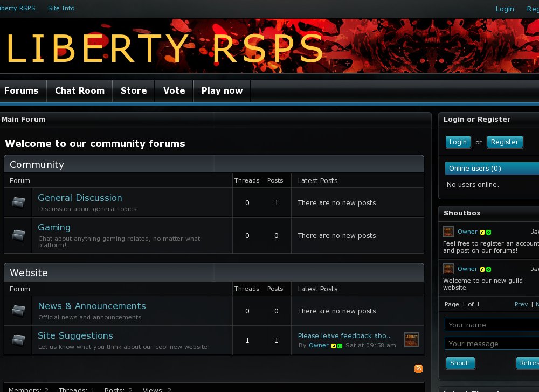539x392 pixels.
Task: Click the green online badge beside Owner
Action: [x=489, y=232]
